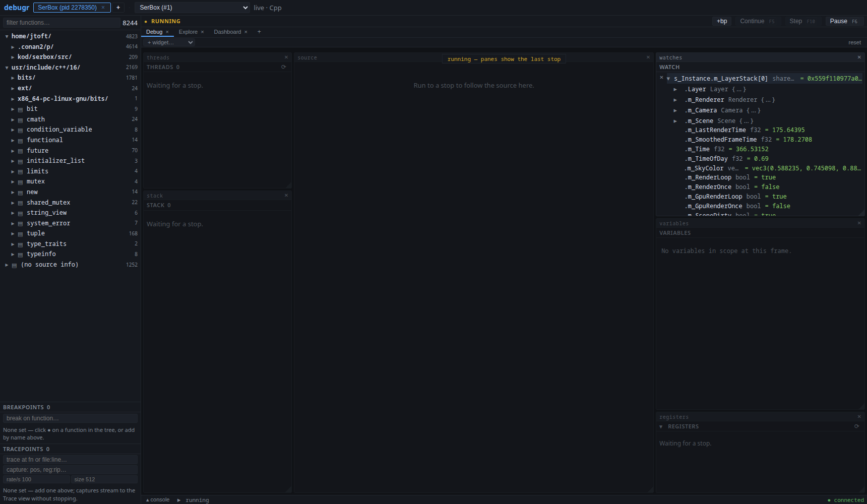Pause the running process
The height and width of the screenshot is (504, 867).
(844, 21)
